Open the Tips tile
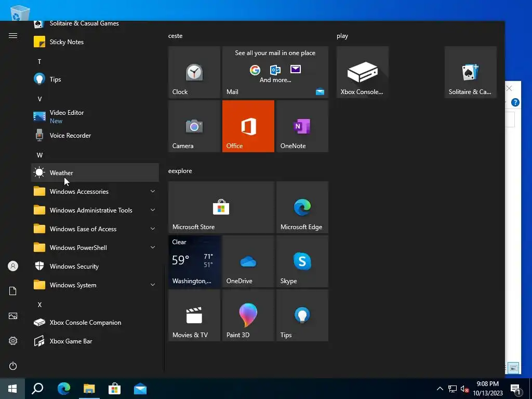Image resolution: width=532 pixels, height=399 pixels. point(302,315)
